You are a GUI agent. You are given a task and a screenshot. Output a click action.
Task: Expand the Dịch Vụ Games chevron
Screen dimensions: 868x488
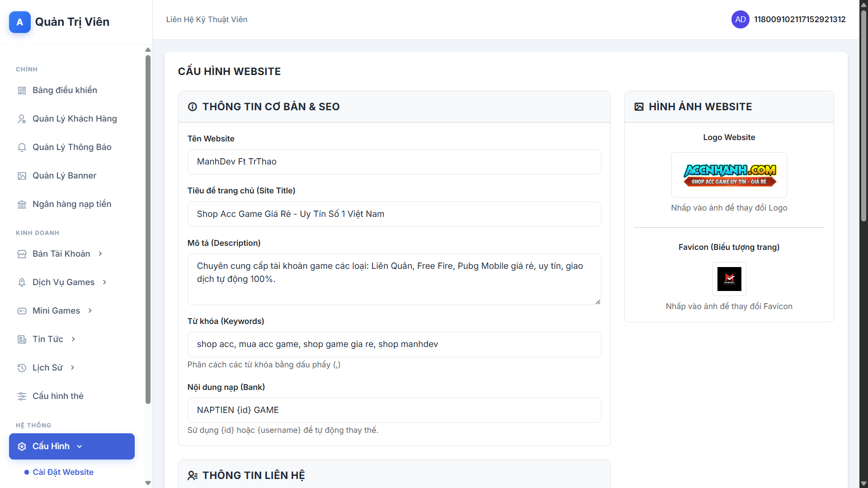104,282
